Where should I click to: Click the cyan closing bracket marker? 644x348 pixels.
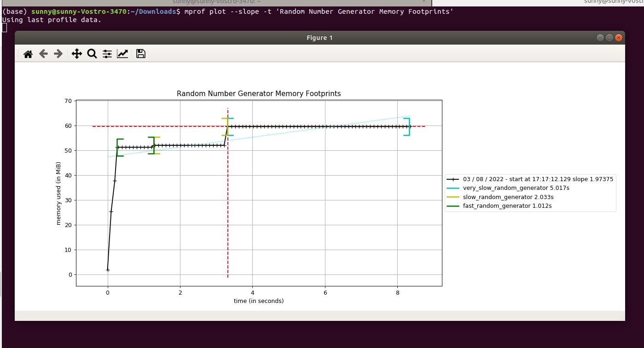point(407,126)
